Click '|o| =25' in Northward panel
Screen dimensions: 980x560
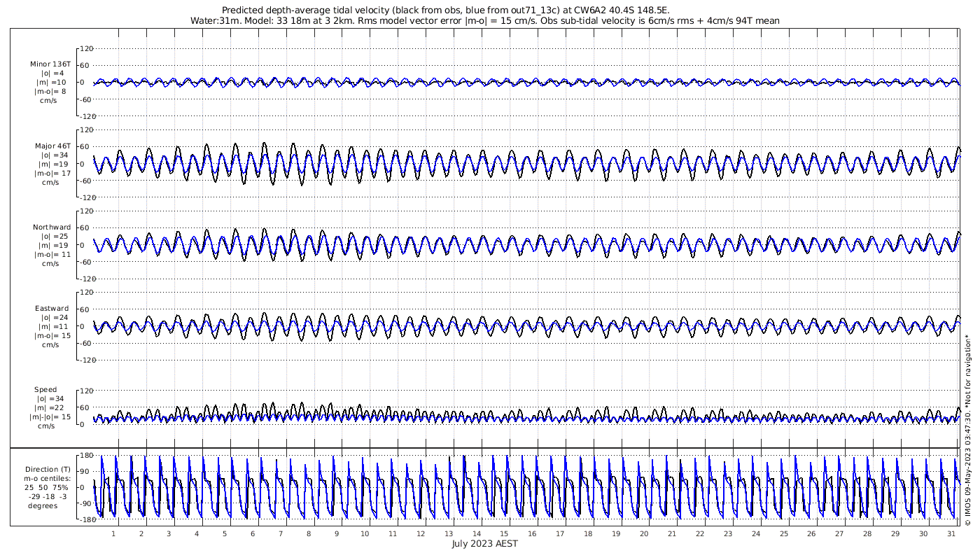click(x=54, y=236)
